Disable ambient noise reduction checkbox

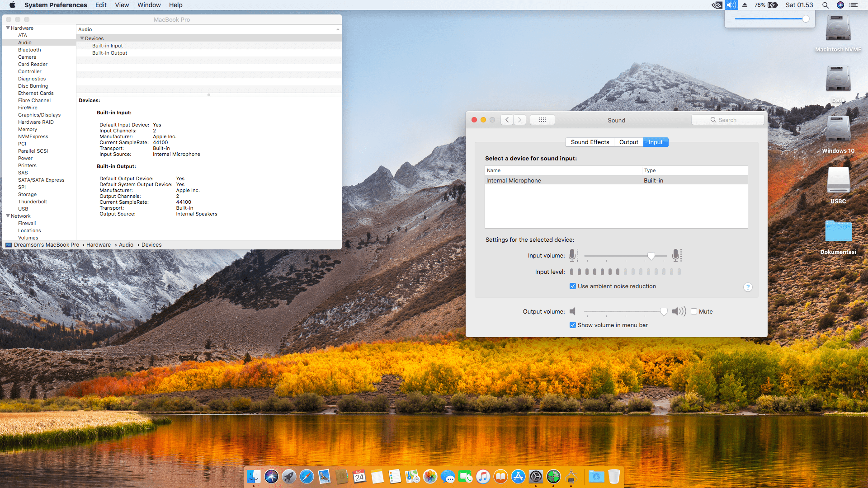pos(573,286)
